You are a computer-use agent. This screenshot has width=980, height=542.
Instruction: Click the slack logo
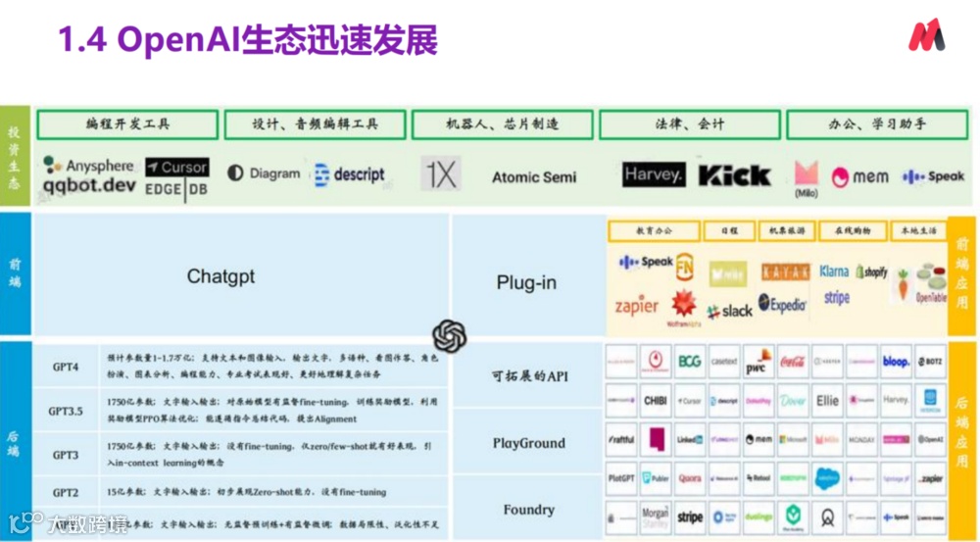[729, 311]
